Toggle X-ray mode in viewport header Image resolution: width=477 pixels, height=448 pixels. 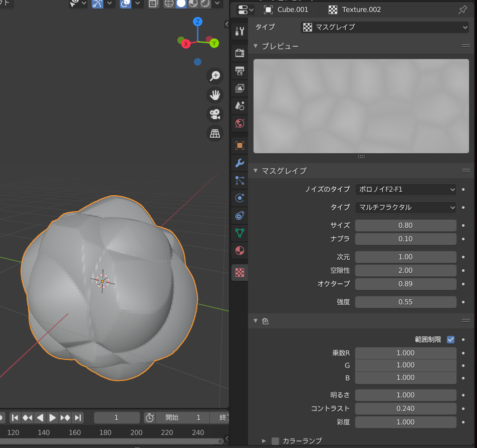(x=153, y=4)
